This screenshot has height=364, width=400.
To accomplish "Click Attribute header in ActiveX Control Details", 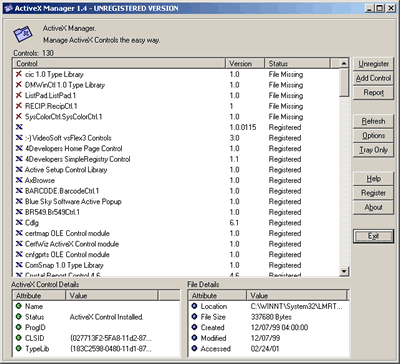I will pos(39,296).
